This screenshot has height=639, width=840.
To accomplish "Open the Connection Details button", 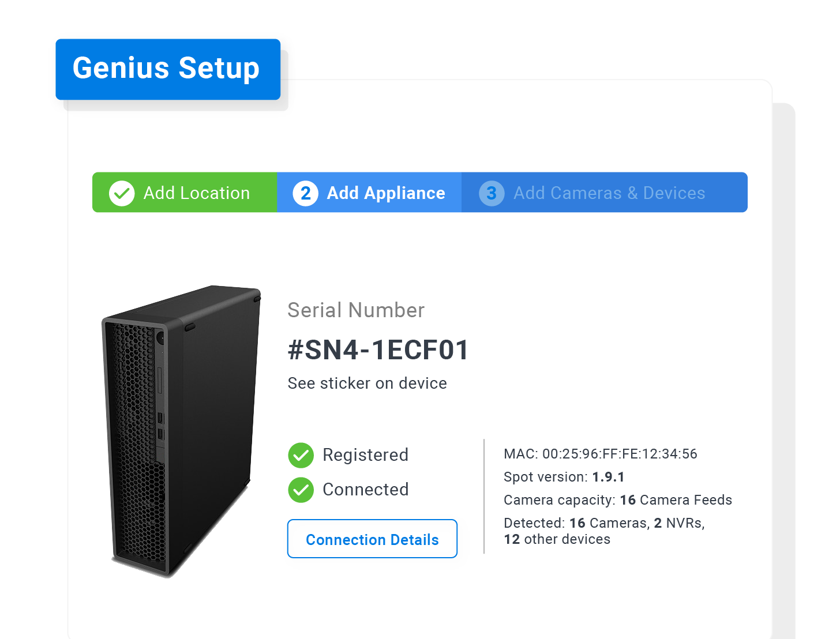I will pyautogui.click(x=372, y=539).
